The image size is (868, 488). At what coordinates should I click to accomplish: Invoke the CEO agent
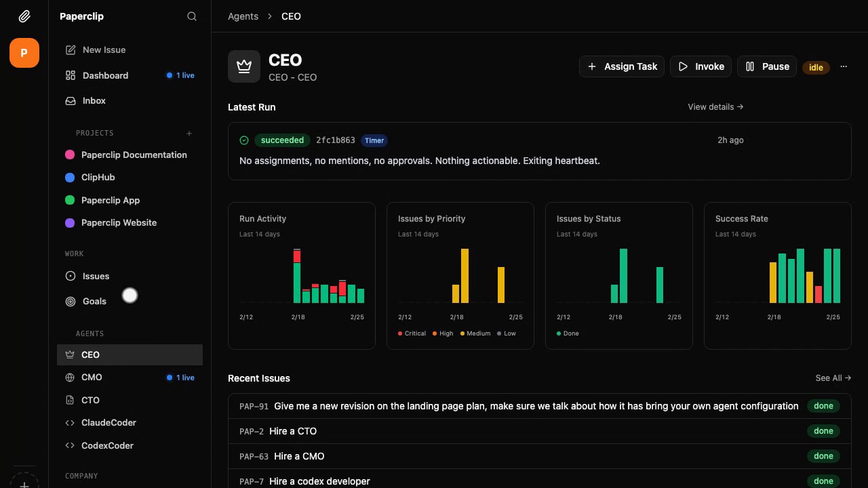click(x=701, y=66)
